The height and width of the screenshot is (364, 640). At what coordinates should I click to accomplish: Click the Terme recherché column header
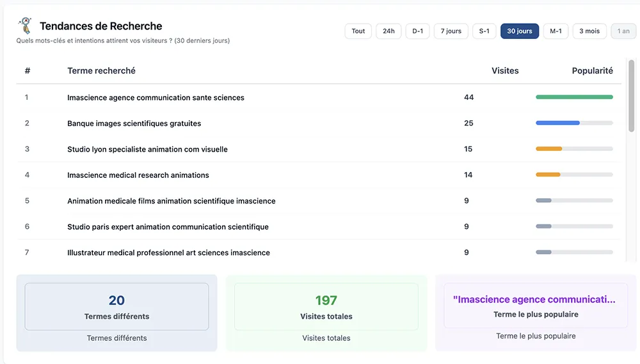click(x=101, y=70)
